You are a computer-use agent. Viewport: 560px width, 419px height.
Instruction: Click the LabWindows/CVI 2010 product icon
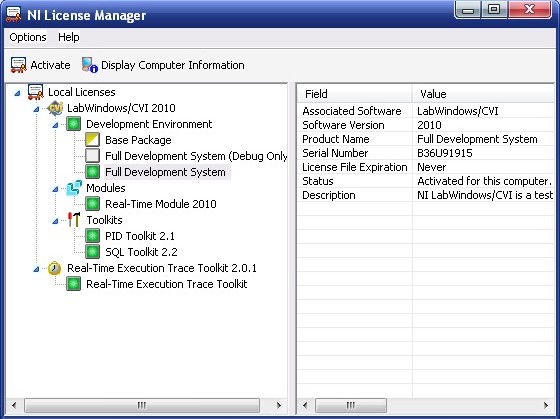[x=55, y=108]
